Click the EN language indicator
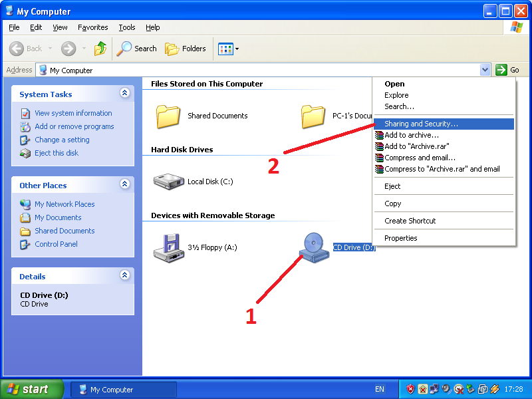532x399 pixels. pos(380,389)
